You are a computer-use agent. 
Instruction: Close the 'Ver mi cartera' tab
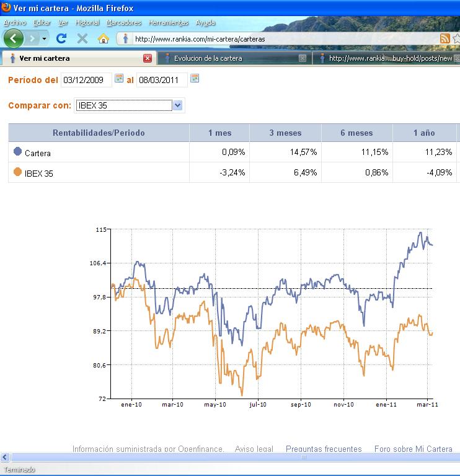148,58
